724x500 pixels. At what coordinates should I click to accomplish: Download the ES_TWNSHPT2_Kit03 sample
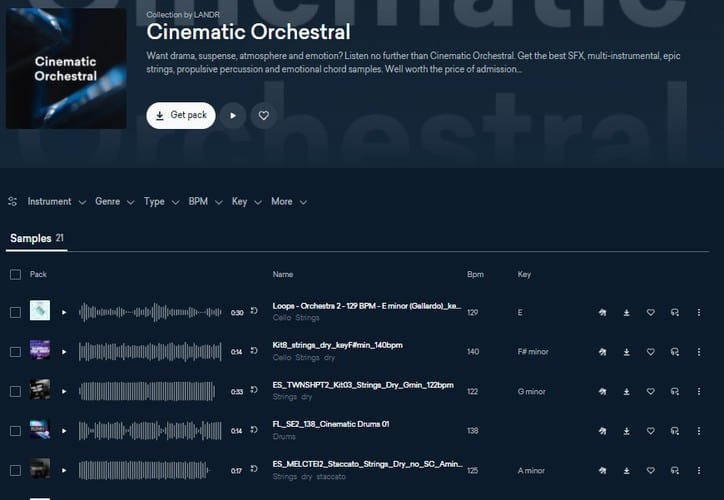pos(627,392)
